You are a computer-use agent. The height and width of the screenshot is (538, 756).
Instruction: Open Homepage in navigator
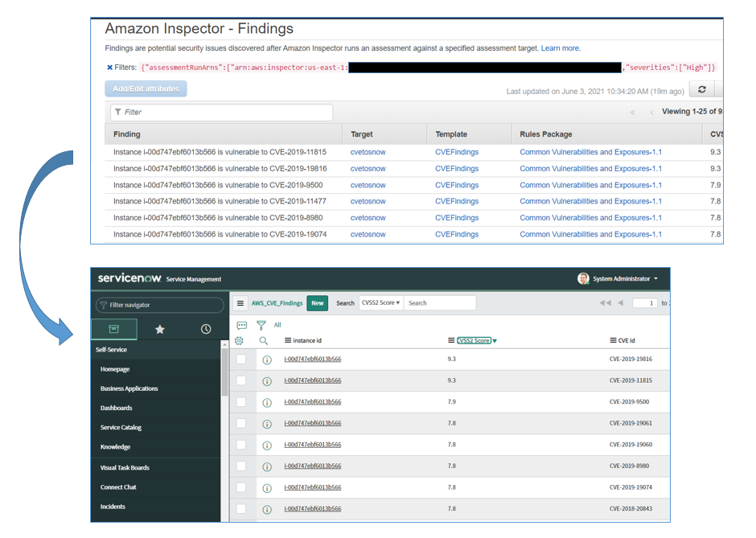(115, 369)
